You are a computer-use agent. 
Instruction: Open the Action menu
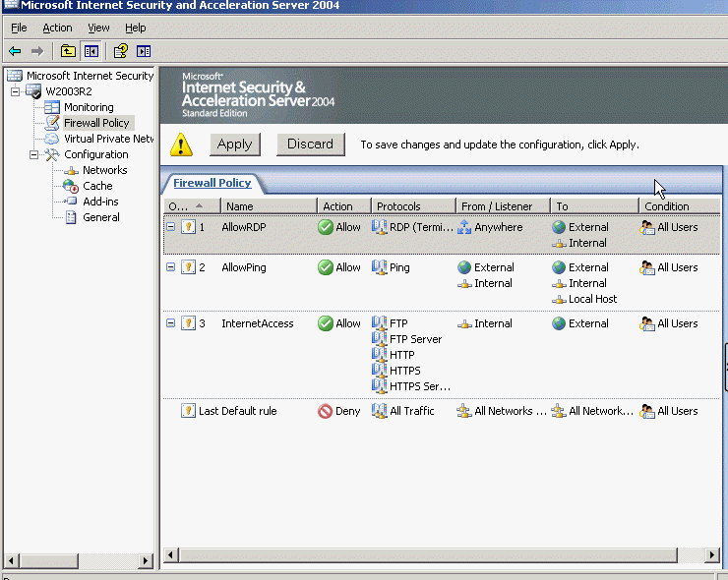(57, 28)
